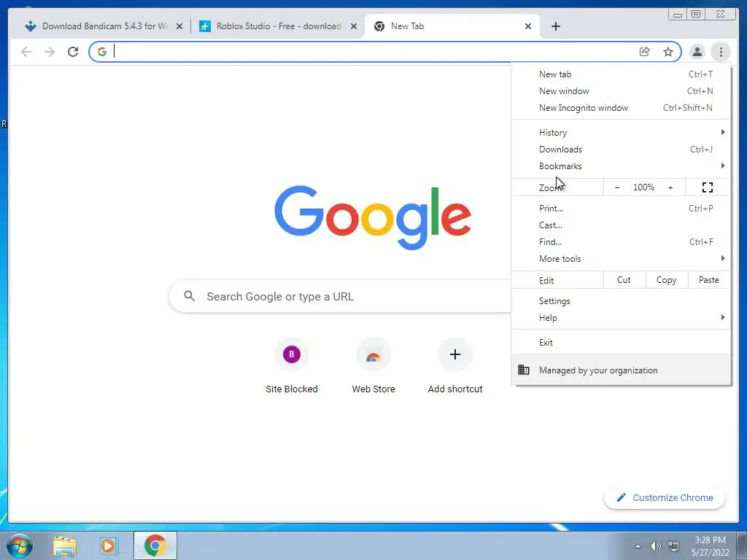Click the Google logo
Screen dimensions: 747x560
click(x=373, y=217)
